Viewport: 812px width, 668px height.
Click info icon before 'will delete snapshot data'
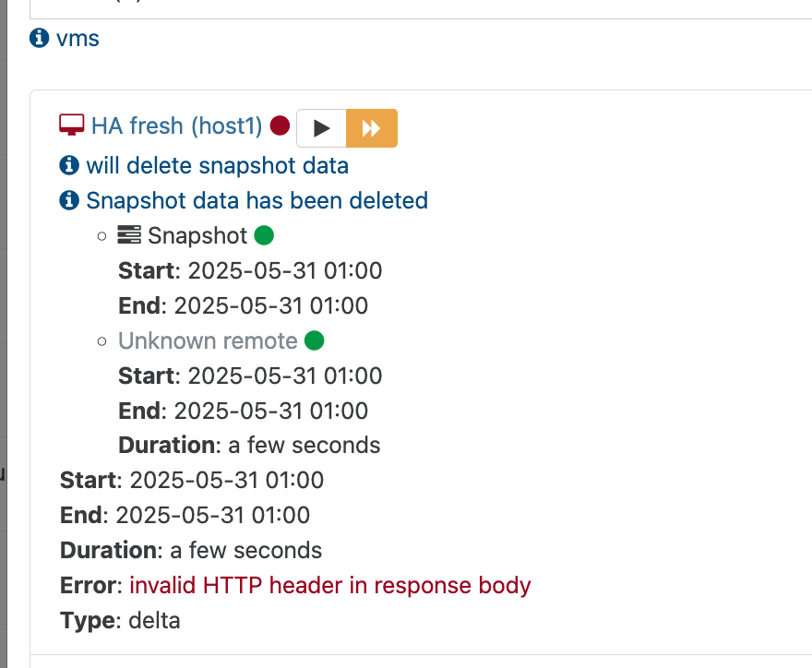[x=69, y=166]
